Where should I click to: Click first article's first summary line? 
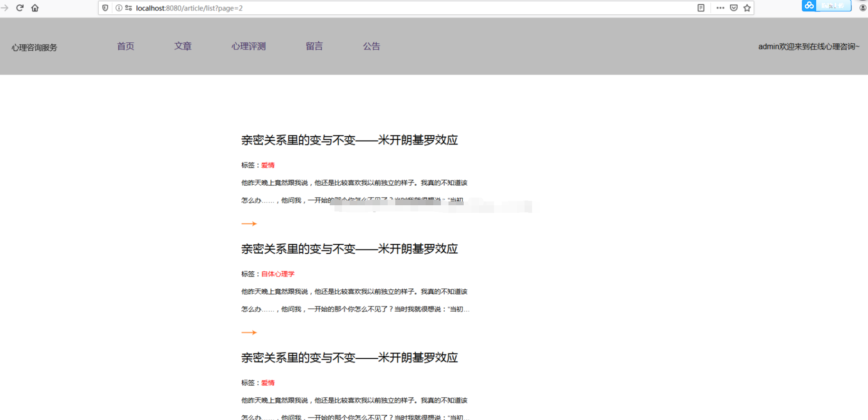click(x=354, y=183)
